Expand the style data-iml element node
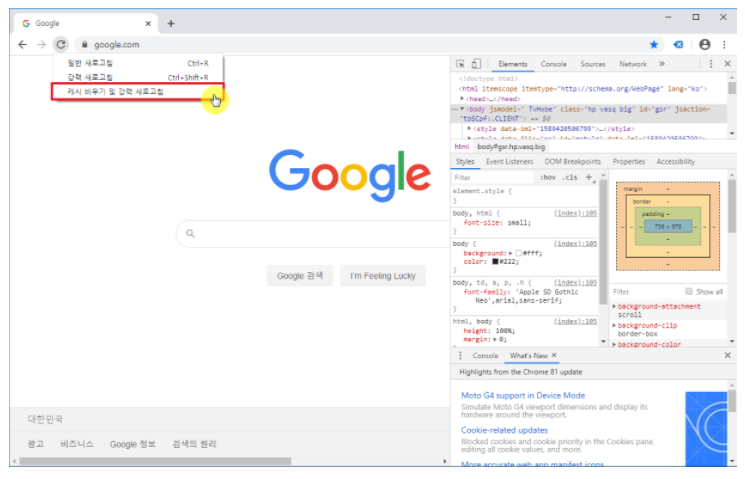 (x=469, y=129)
